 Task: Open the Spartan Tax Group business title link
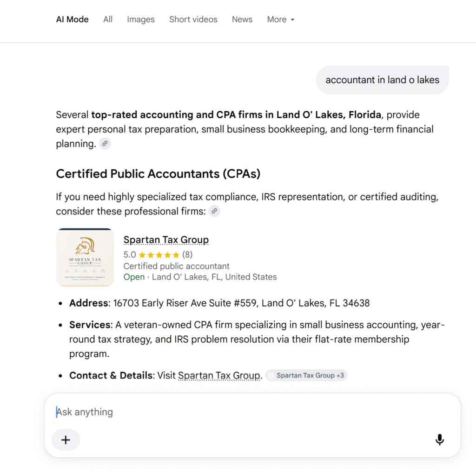(x=166, y=240)
